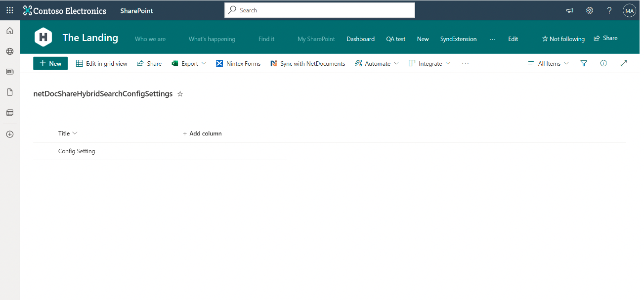
Task: Open the details pane info icon
Action: tap(603, 63)
